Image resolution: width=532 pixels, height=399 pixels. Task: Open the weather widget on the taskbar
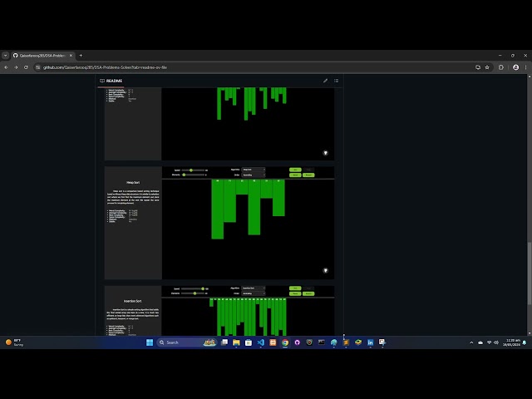[14, 342]
